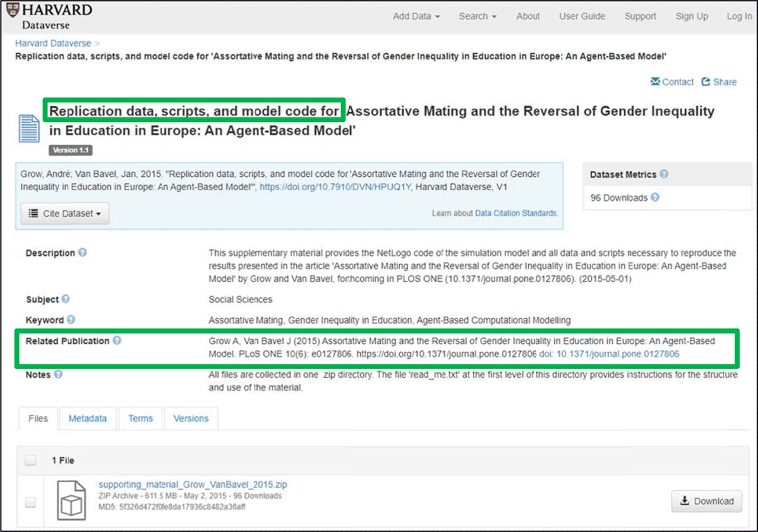The height and width of the screenshot is (532, 758).
Task: Click the Share arrow icon
Action: click(x=706, y=82)
